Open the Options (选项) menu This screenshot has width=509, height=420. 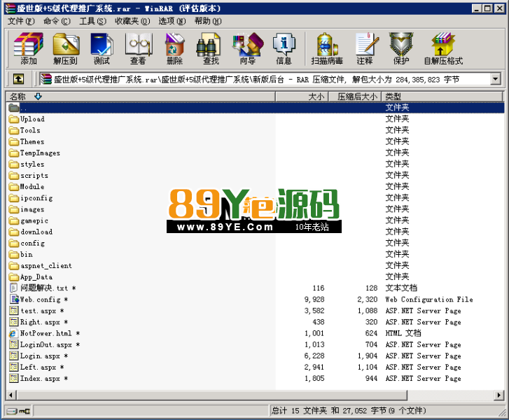(172, 21)
